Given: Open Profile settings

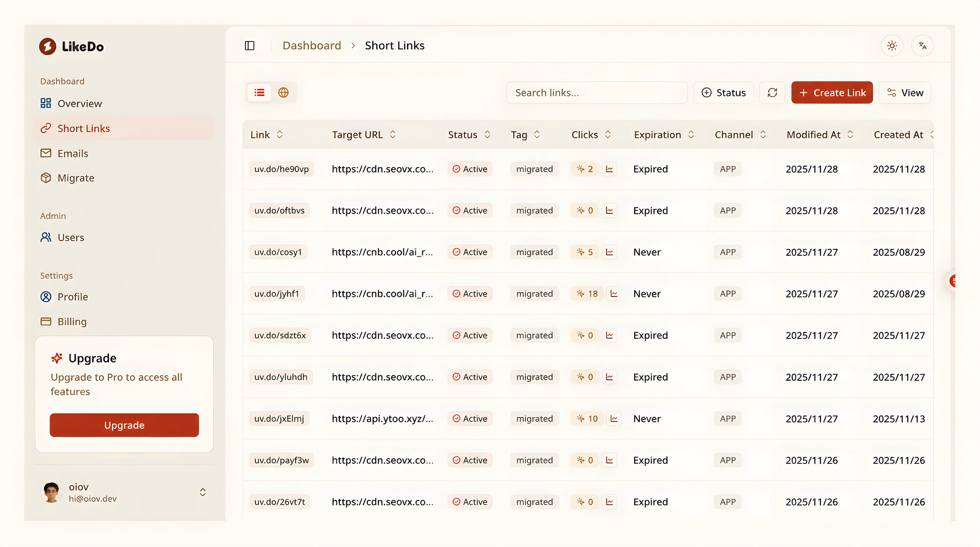Looking at the screenshot, I should click(124, 297).
